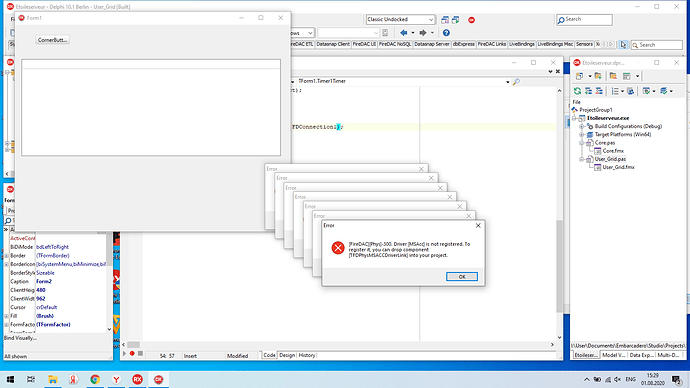The image size is (690, 388).
Task: Click the red round icon beside layout selector
Action: pos(471,20)
